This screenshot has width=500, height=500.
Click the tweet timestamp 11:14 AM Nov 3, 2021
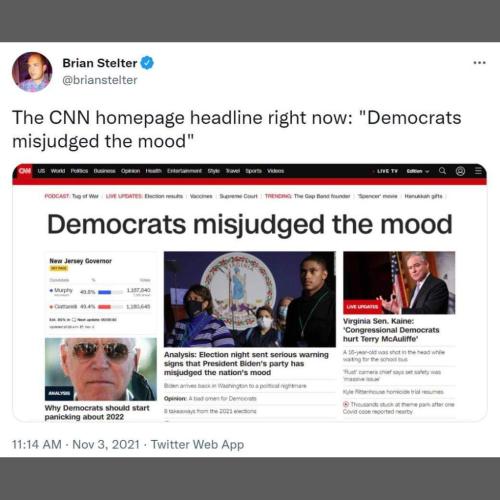click(76, 444)
